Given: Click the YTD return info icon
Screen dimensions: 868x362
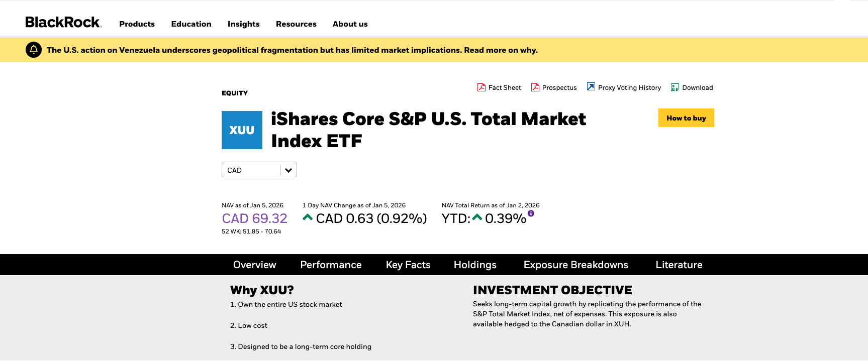Looking at the screenshot, I should [531, 213].
